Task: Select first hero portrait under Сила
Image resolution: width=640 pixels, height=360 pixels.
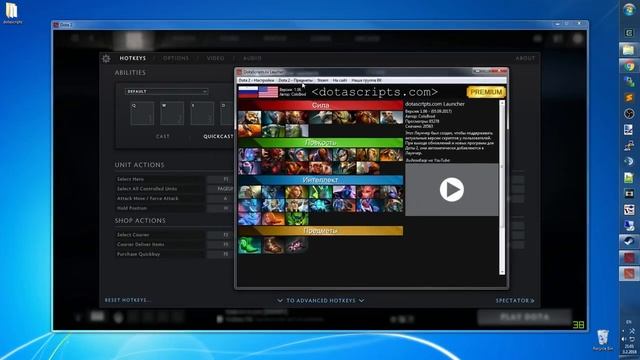Action: click(249, 118)
